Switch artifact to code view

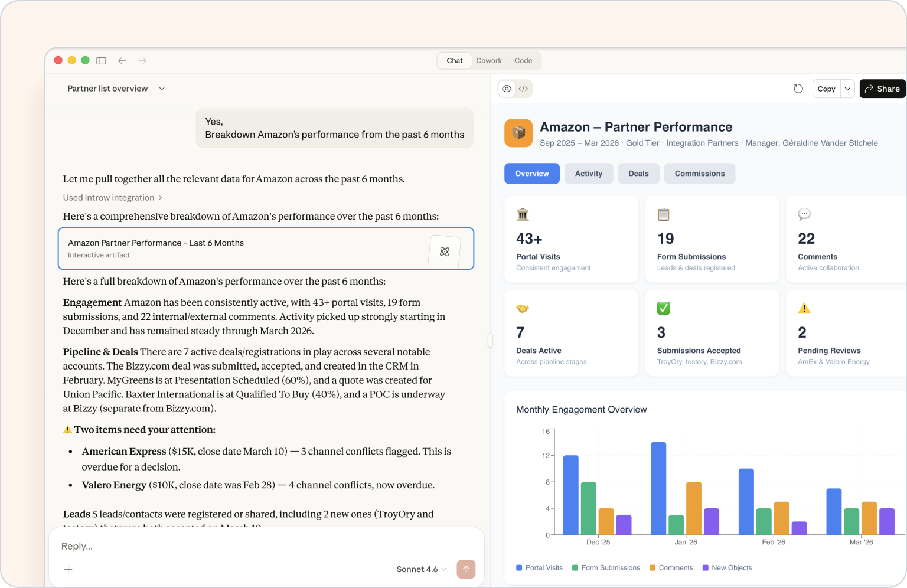click(523, 88)
